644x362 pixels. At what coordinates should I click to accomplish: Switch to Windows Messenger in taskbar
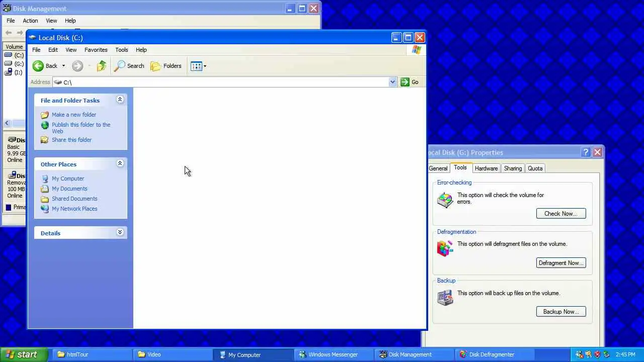pyautogui.click(x=334, y=354)
